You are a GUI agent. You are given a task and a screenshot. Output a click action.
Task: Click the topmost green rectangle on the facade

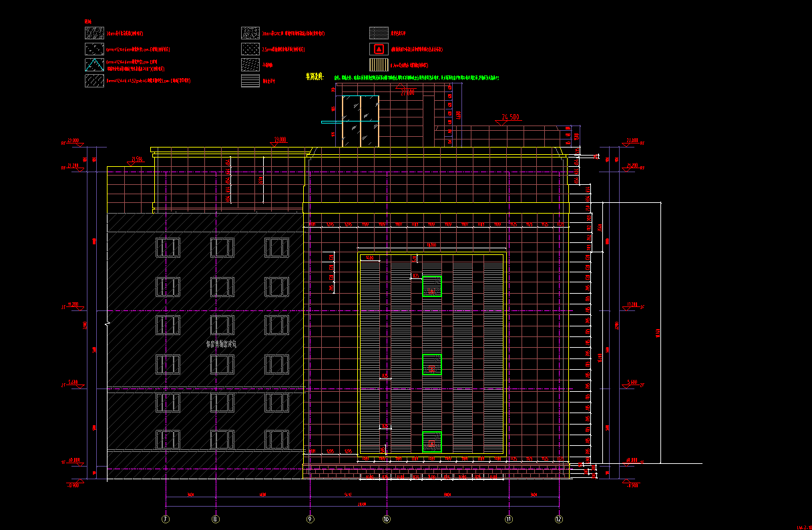[x=432, y=286]
